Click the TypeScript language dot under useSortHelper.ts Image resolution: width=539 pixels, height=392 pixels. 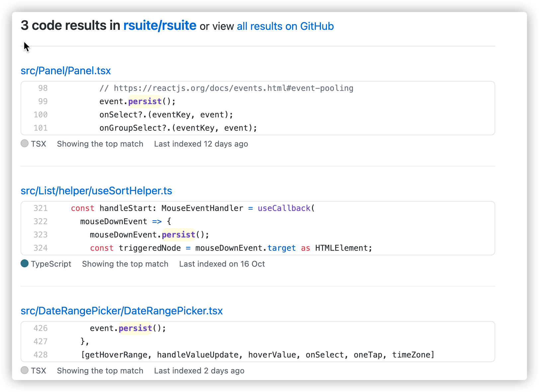[x=24, y=264]
